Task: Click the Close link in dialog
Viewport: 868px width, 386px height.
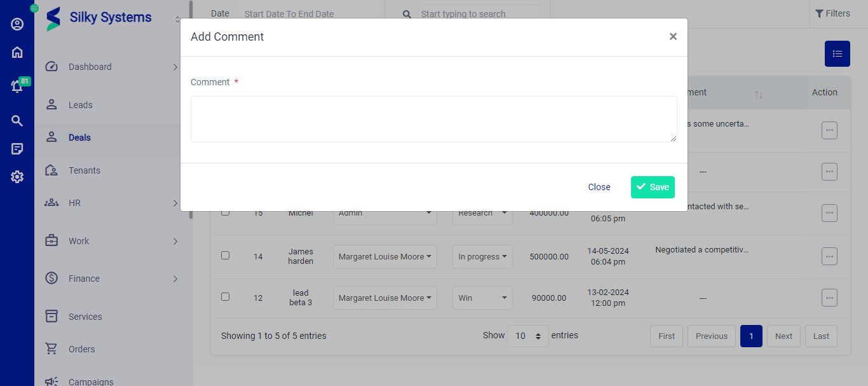Action: [x=599, y=187]
